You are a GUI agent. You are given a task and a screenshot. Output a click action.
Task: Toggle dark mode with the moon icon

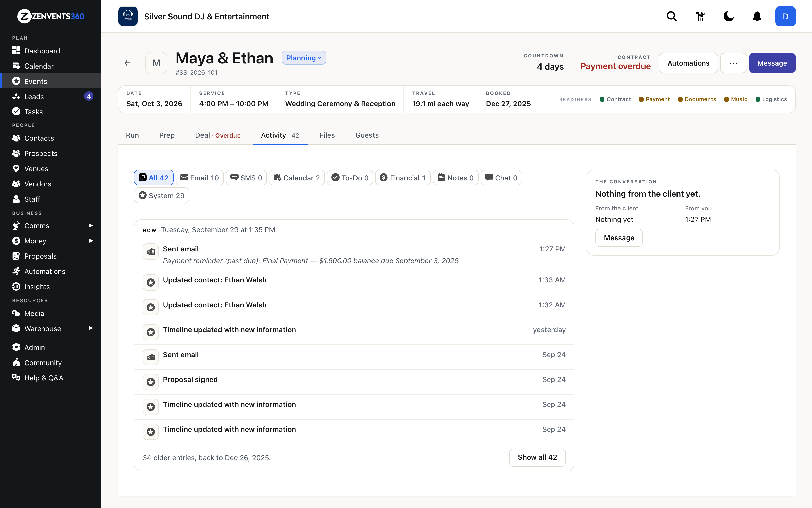729,16
